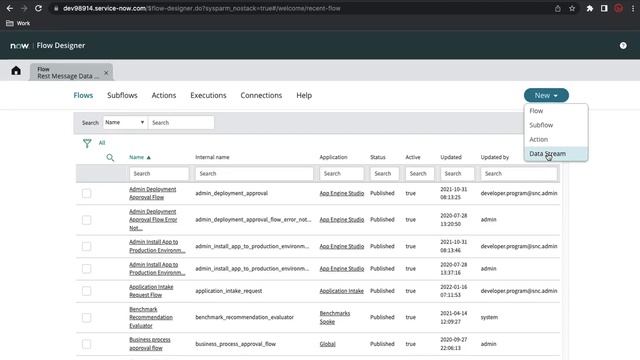Open the browser three-dot menu
The image size is (640, 360).
coord(633,8)
